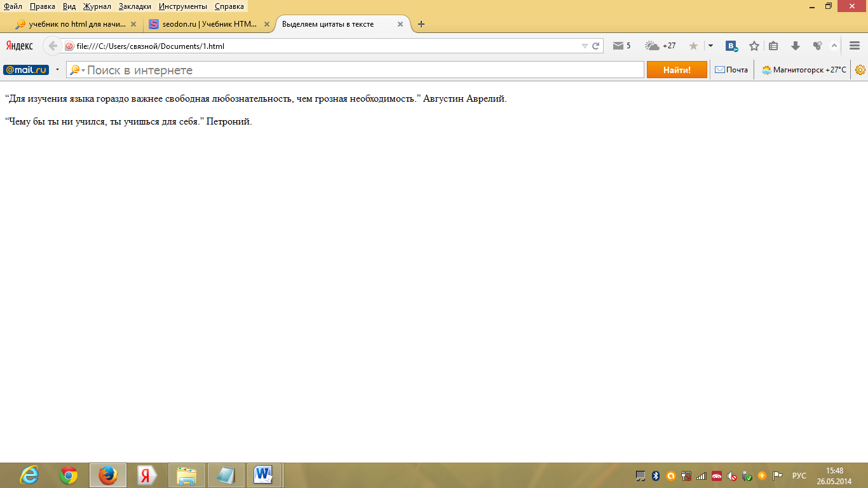868x488 pixels.
Task: Click the Петроний quote paragraph
Action: (x=128, y=121)
